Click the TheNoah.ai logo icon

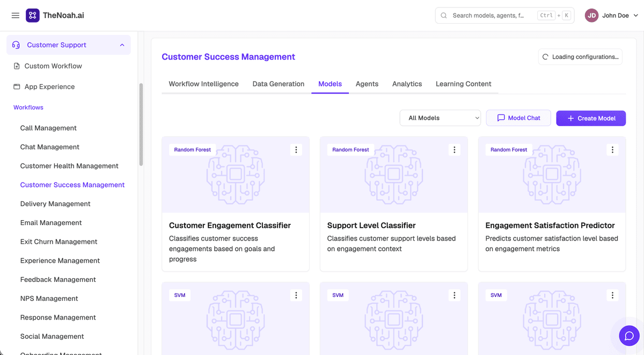(x=32, y=16)
